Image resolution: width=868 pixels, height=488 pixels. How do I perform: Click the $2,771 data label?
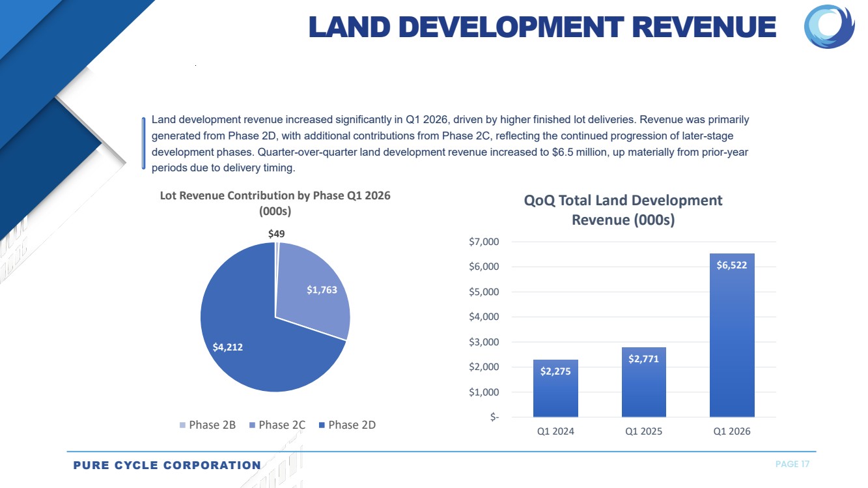pos(644,358)
